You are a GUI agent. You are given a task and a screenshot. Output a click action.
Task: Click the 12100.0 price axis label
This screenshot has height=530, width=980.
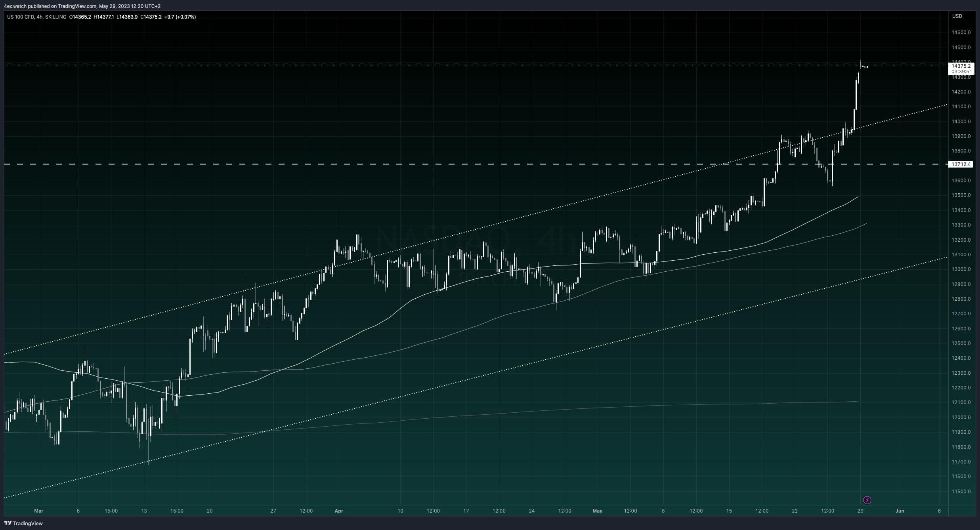[961, 402]
